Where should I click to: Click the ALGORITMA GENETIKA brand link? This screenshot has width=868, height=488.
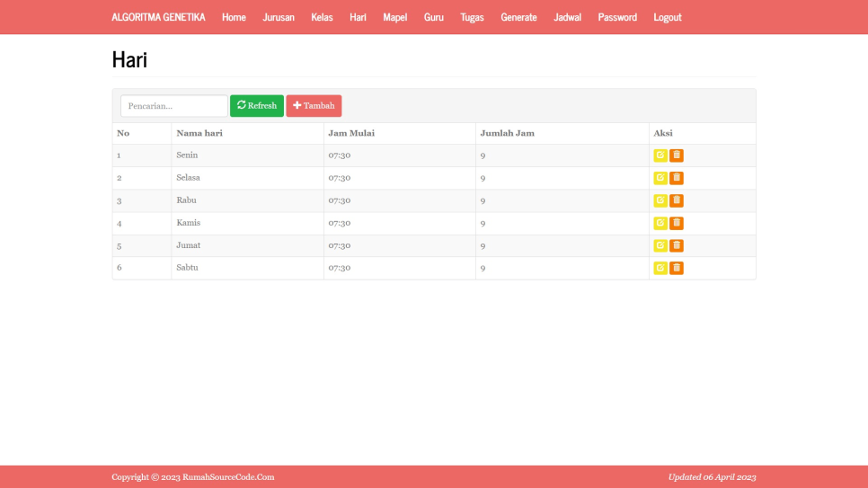pyautogui.click(x=158, y=17)
